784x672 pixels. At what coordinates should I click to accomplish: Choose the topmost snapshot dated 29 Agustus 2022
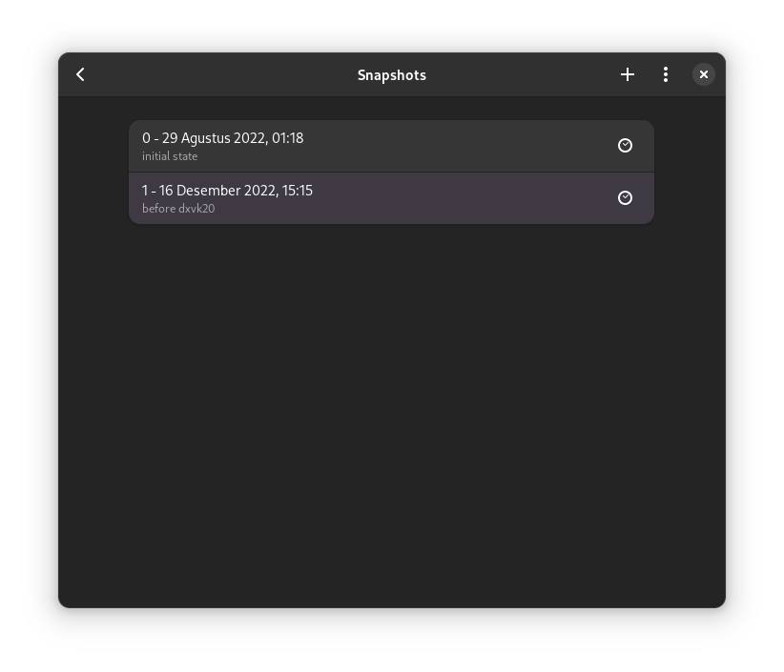coord(362,145)
